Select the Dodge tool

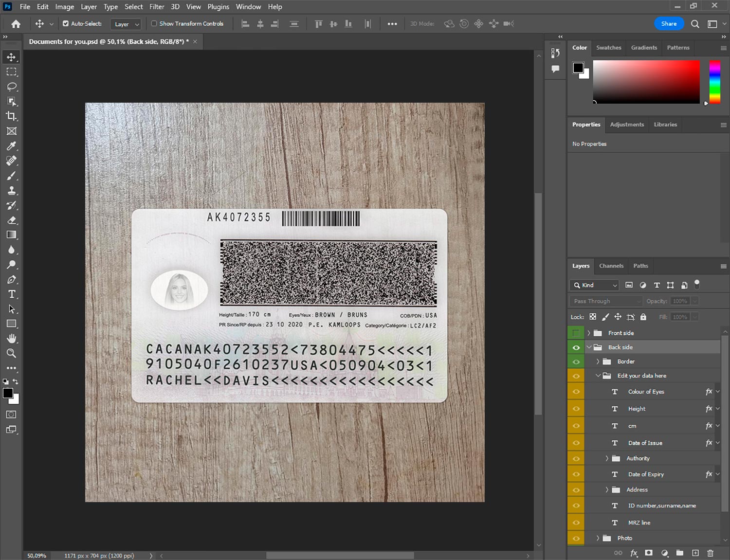(x=11, y=265)
